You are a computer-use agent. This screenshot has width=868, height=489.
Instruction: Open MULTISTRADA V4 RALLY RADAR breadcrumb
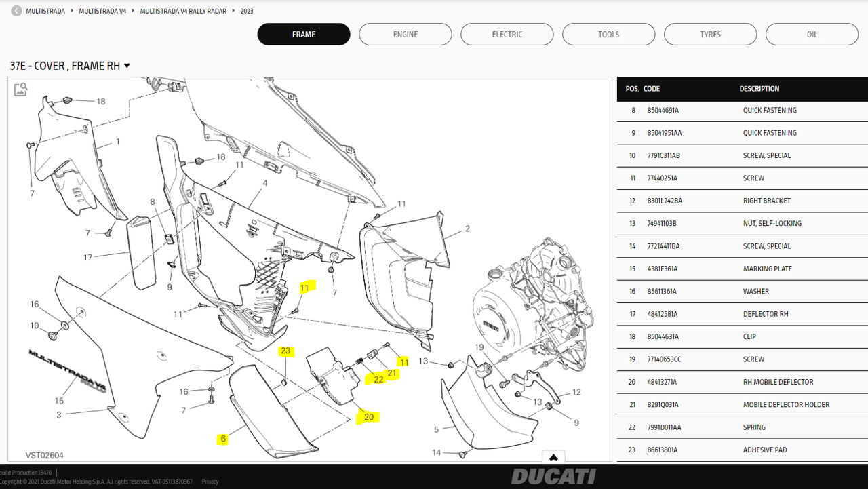tap(183, 11)
